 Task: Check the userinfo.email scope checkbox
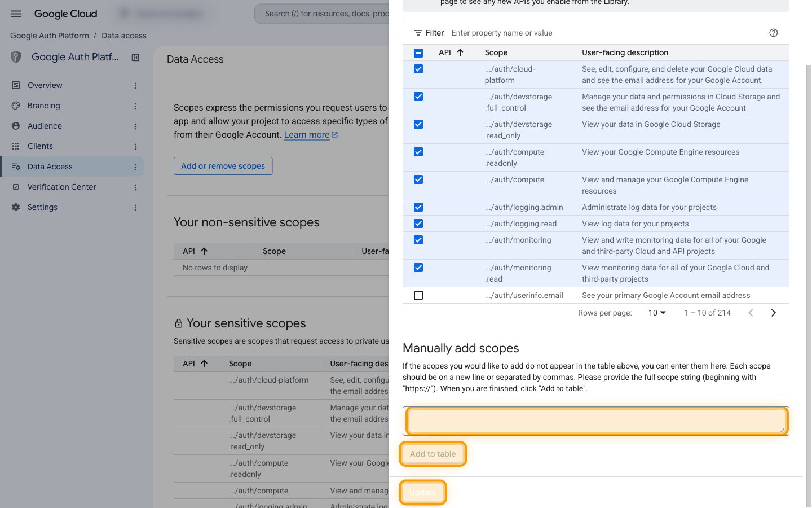[x=418, y=295]
